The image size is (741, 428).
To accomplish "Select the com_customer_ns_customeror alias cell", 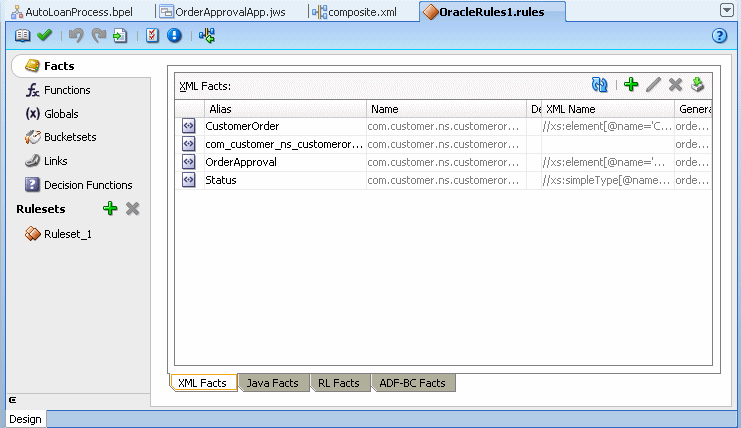I will coord(285,144).
